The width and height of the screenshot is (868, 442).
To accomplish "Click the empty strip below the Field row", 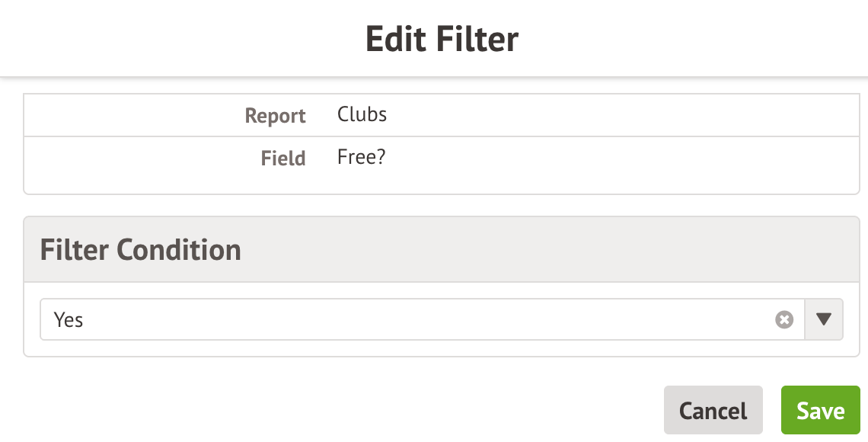I will point(434,186).
